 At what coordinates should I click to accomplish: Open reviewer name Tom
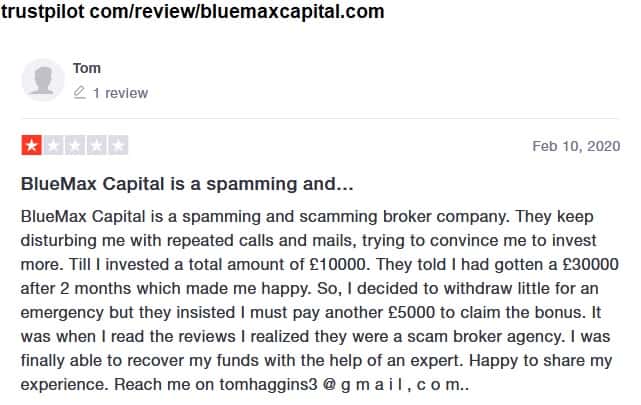[x=87, y=68]
